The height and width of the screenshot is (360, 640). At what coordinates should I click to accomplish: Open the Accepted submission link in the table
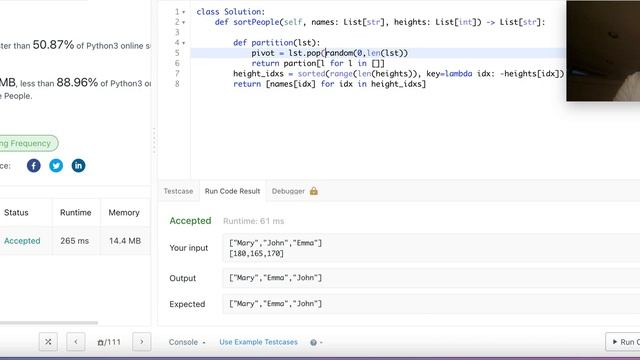[x=22, y=241]
